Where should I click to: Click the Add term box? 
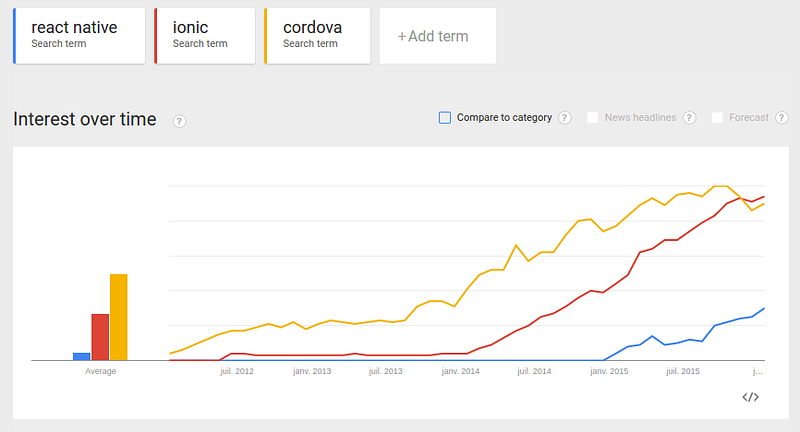click(x=438, y=36)
